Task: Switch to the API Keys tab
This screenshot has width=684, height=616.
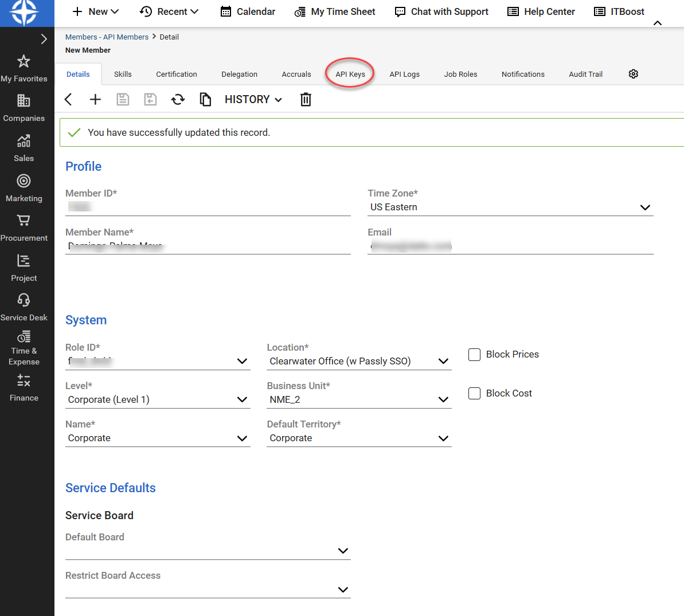Action: [x=350, y=74]
